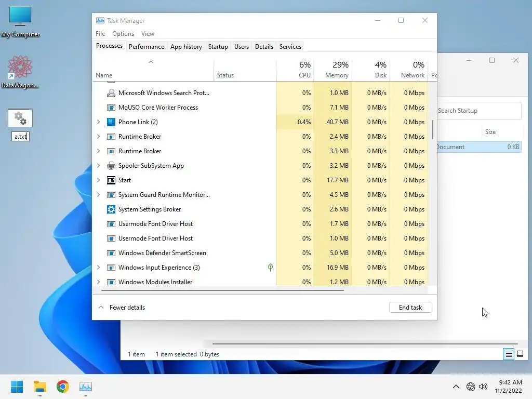The width and height of the screenshot is (532, 399).
Task: Open the Windows Start button
Action: [x=17, y=387]
